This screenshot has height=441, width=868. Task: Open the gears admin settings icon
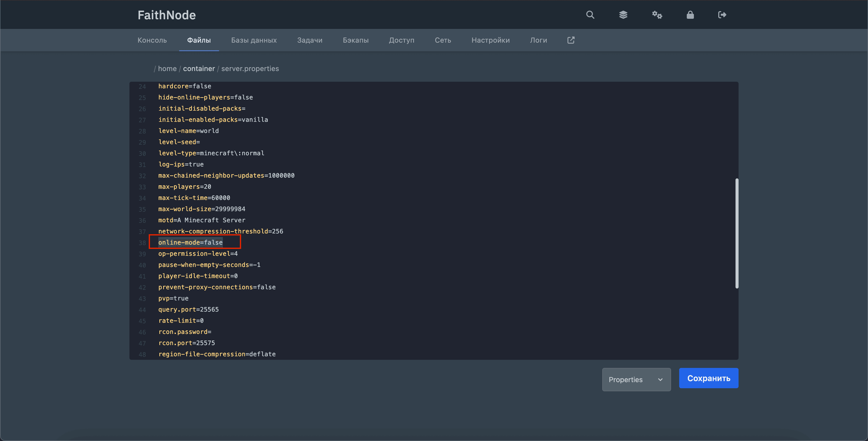pyautogui.click(x=657, y=15)
